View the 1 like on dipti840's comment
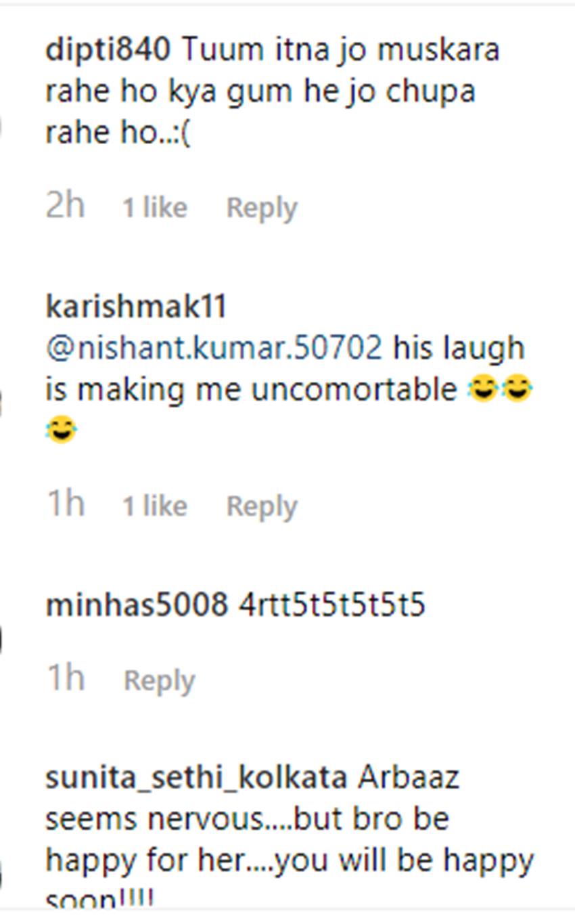 154,208
